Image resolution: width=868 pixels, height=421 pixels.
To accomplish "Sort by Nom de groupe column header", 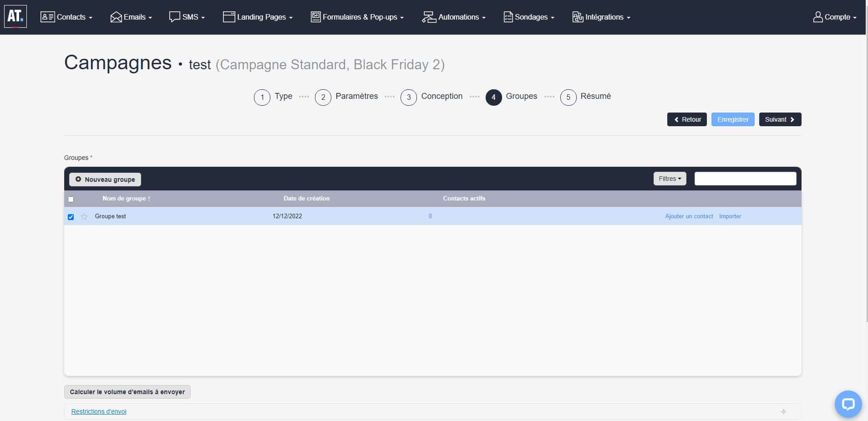I will 126,199.
